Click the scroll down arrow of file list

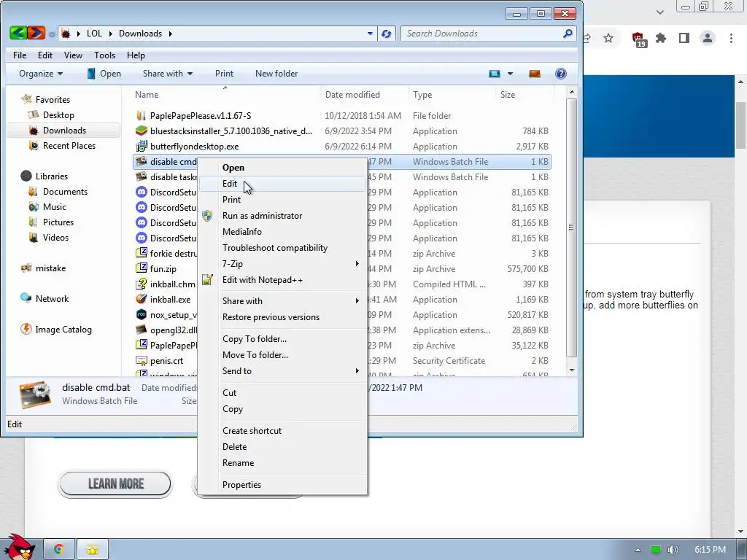coord(572,370)
